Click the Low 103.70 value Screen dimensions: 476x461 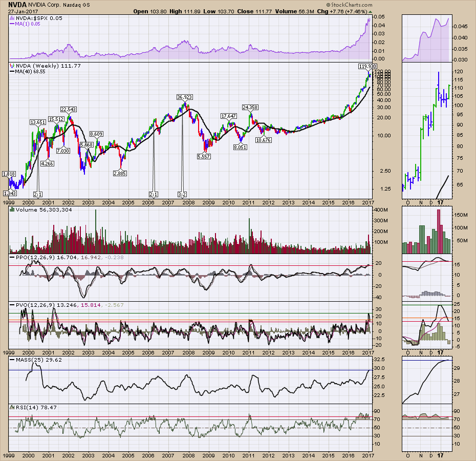tap(219, 12)
